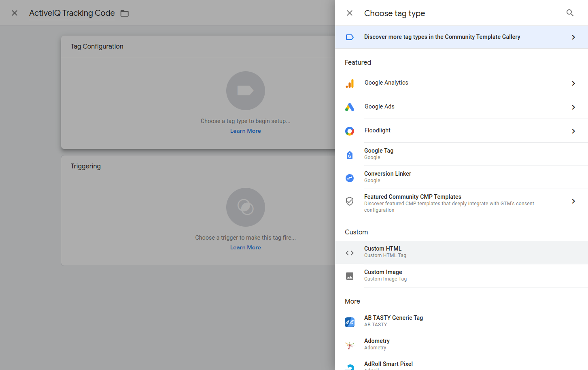Click the Custom Image picture icon
Screen dimensions: 588x370
coord(350,276)
